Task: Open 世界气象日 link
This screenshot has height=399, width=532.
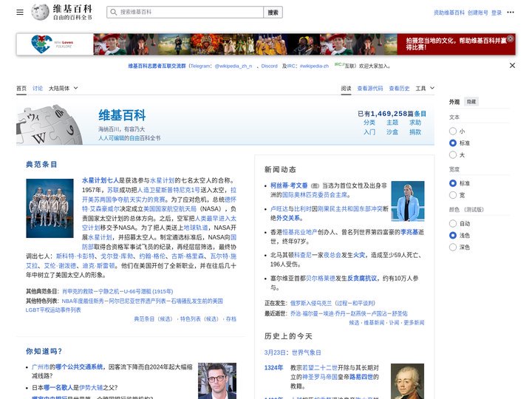Action: coord(307,352)
